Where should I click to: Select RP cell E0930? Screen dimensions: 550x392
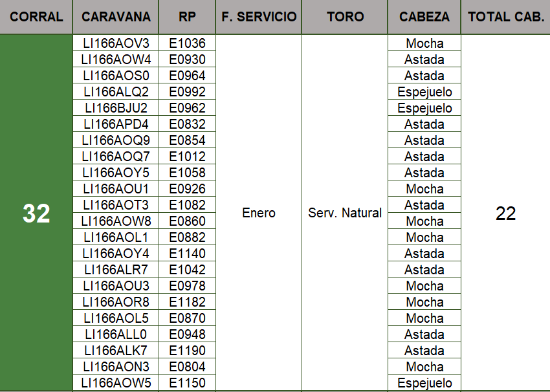click(187, 60)
